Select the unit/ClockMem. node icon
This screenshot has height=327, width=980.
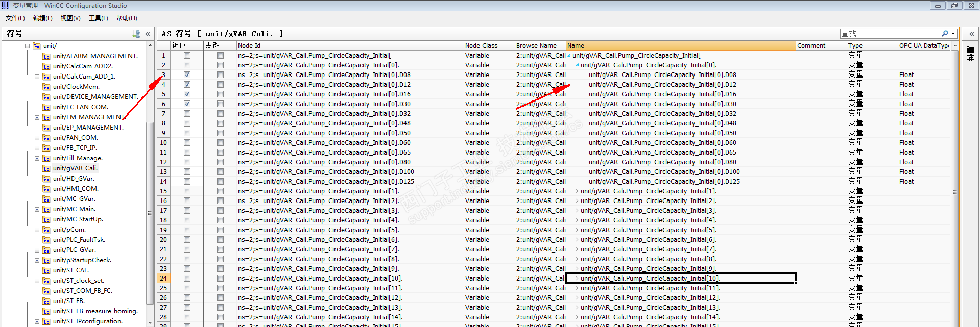(x=46, y=87)
